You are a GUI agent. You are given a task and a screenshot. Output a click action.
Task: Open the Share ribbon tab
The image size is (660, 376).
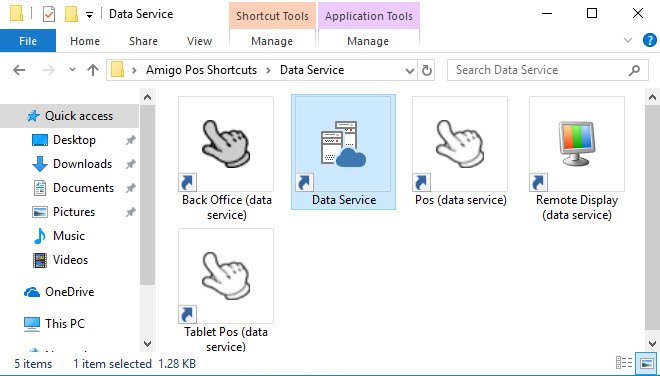[x=144, y=41]
